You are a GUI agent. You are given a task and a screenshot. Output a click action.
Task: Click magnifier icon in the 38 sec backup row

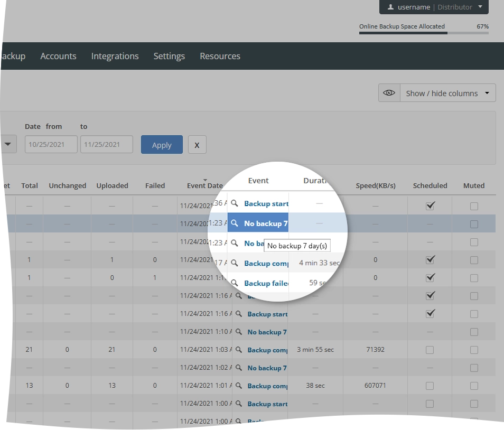(238, 386)
